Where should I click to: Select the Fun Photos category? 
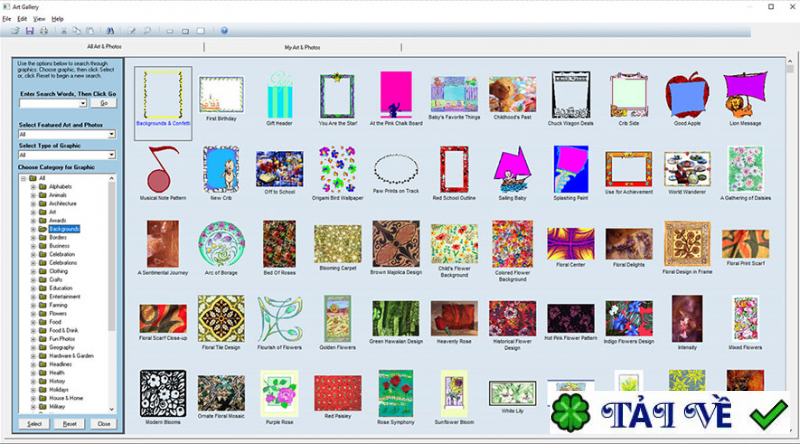pyautogui.click(x=62, y=339)
